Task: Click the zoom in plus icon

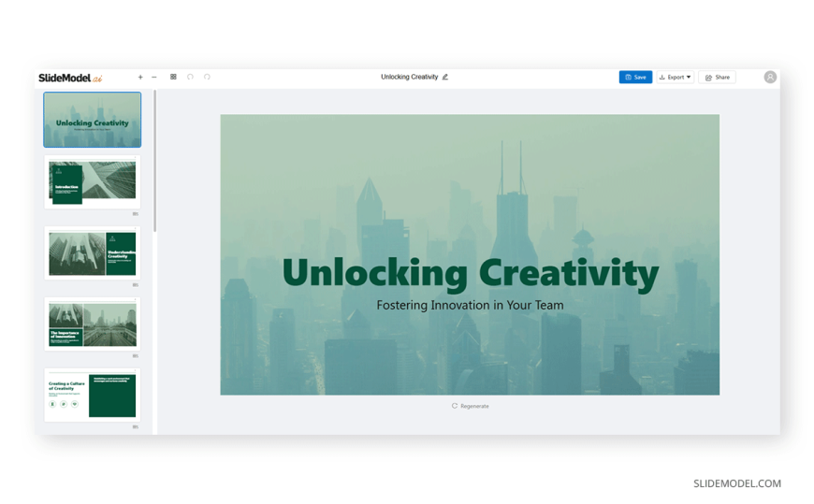Action: (x=140, y=77)
